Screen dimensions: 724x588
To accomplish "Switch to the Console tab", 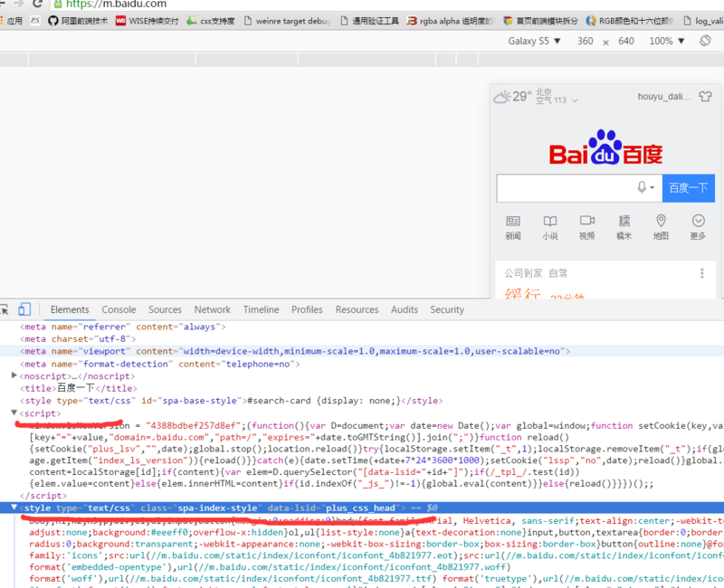I will [119, 309].
